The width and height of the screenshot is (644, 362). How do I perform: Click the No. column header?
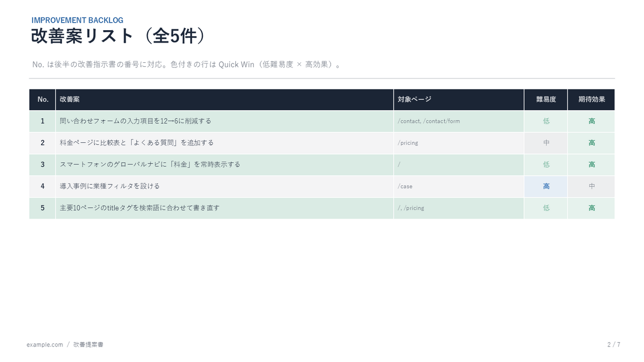43,100
